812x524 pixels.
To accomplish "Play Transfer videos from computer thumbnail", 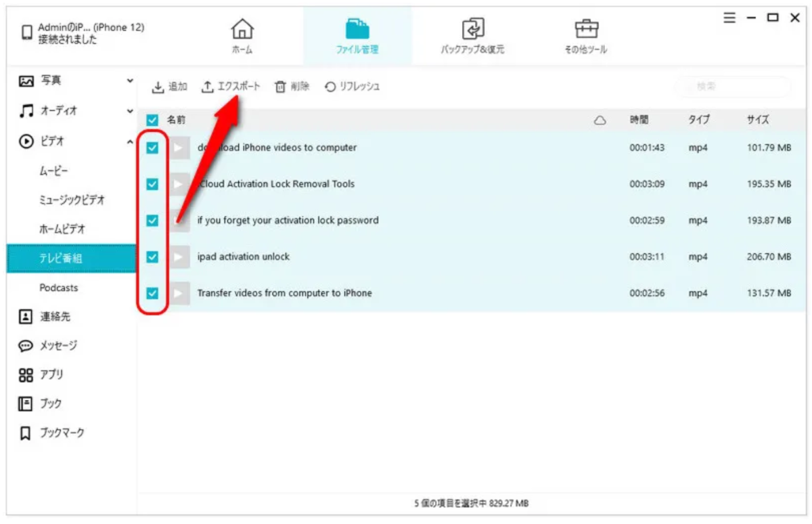I will 179,293.
